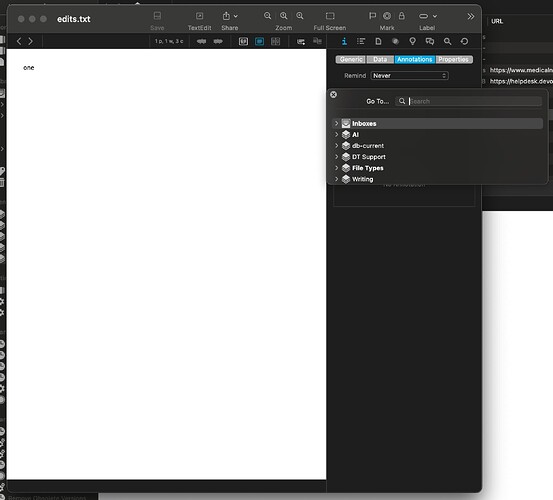553x500 pixels.
Task: Expand the DT Support database
Action: pos(336,157)
